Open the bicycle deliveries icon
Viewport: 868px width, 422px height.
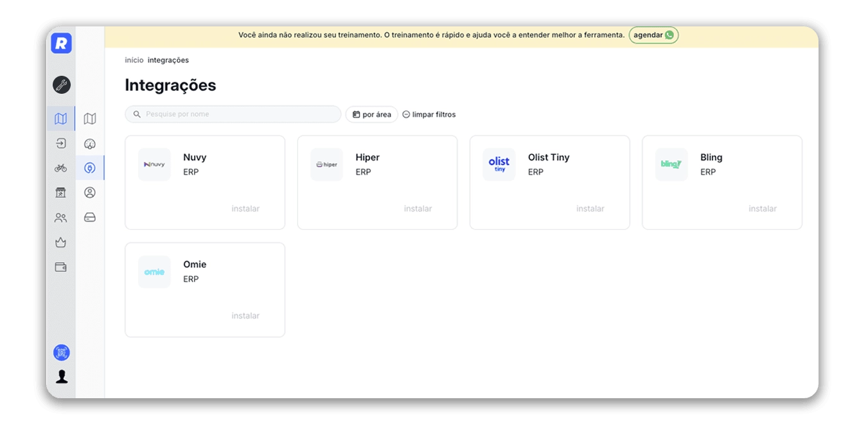click(x=61, y=168)
